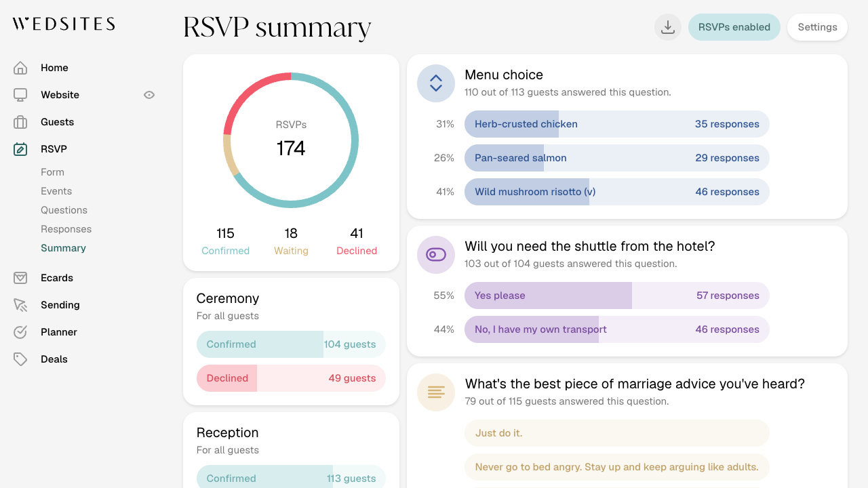Screen dimensions: 868x488
Task: Open the Guests section
Action: click(x=57, y=122)
